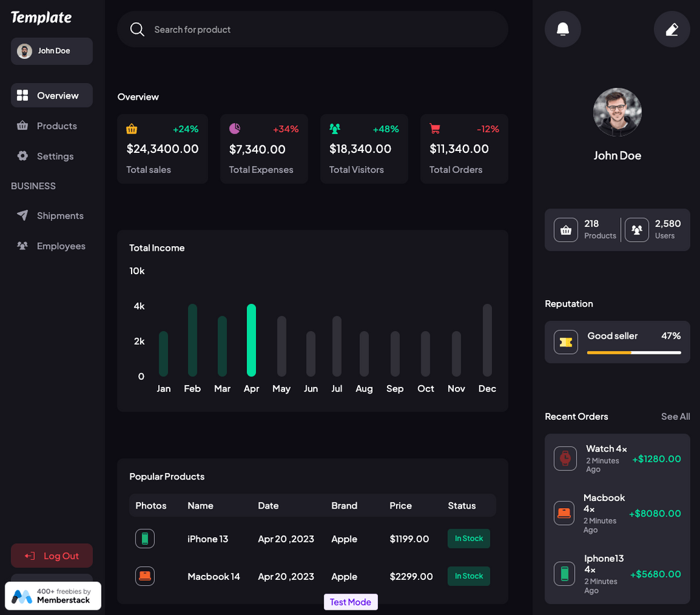Viewport: 700px width, 615px height.
Task: Click the ticket icon next to Good seller
Action: point(565,342)
